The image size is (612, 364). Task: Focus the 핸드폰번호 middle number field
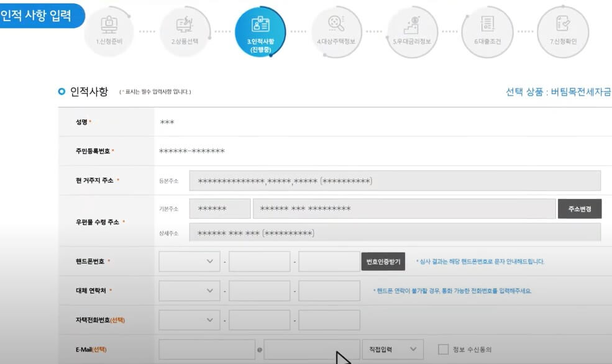pos(260,262)
